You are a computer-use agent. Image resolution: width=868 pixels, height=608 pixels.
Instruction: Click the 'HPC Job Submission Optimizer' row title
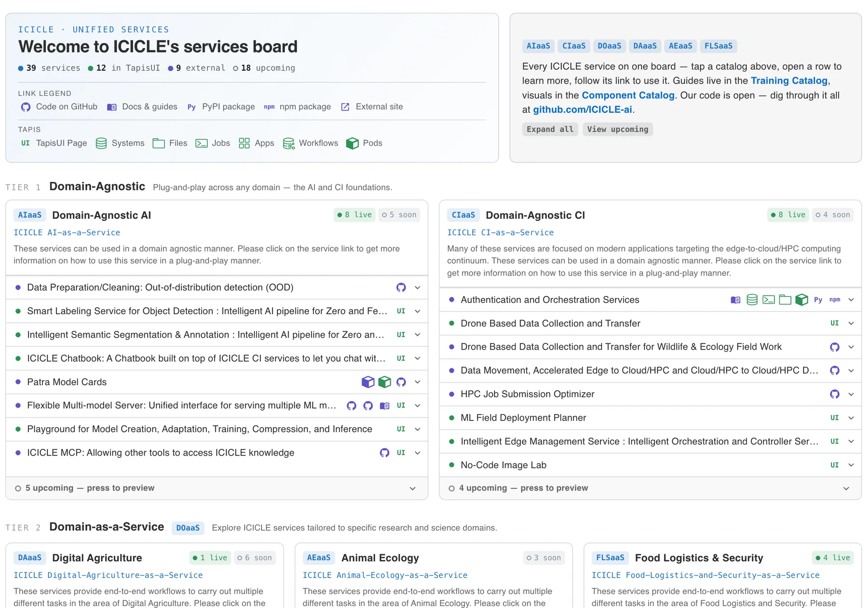click(528, 394)
